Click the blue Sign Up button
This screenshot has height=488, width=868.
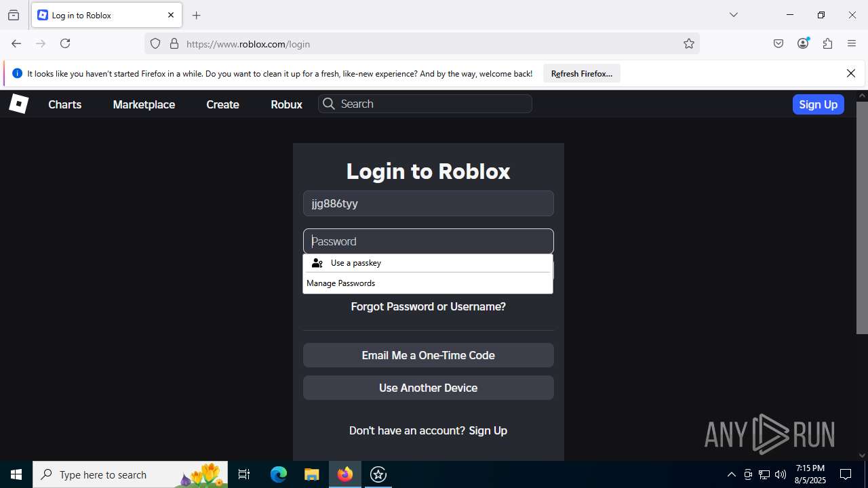[818, 104]
